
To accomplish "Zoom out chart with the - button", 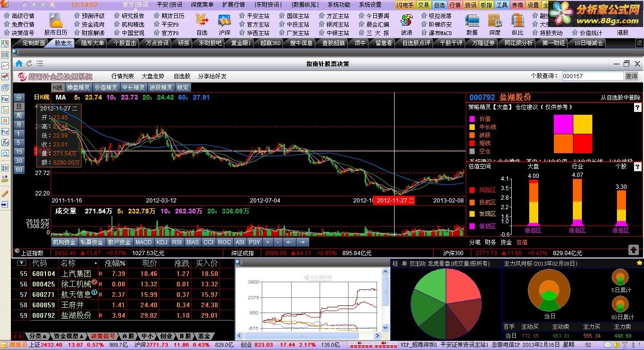I will pyautogui.click(x=278, y=242).
